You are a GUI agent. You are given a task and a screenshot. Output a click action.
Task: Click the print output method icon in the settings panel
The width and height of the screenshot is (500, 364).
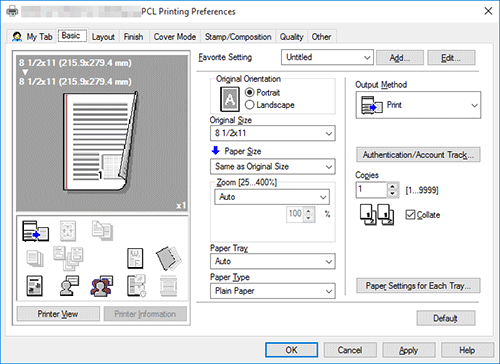point(35,231)
